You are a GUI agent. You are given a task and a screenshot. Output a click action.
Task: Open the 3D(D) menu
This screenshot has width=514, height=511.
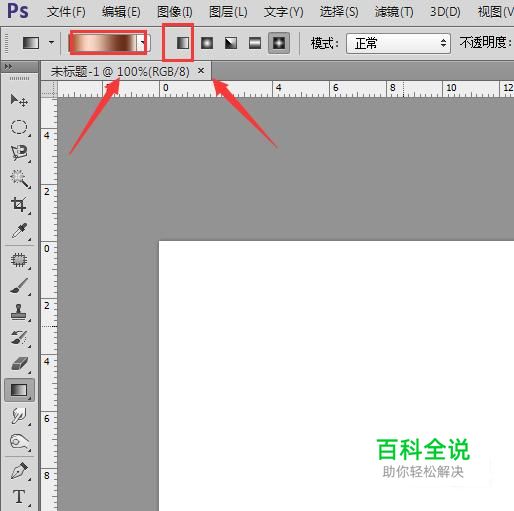[x=445, y=12]
